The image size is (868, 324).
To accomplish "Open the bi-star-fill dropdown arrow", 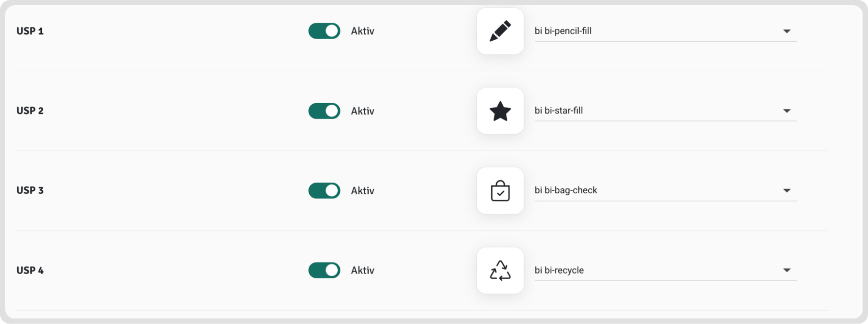I will click(x=786, y=111).
